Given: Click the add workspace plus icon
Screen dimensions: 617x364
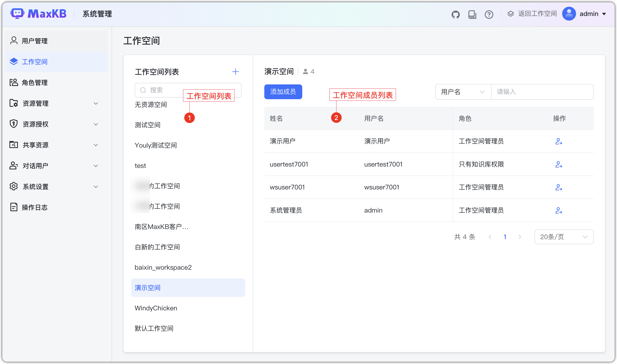Looking at the screenshot, I should point(235,72).
